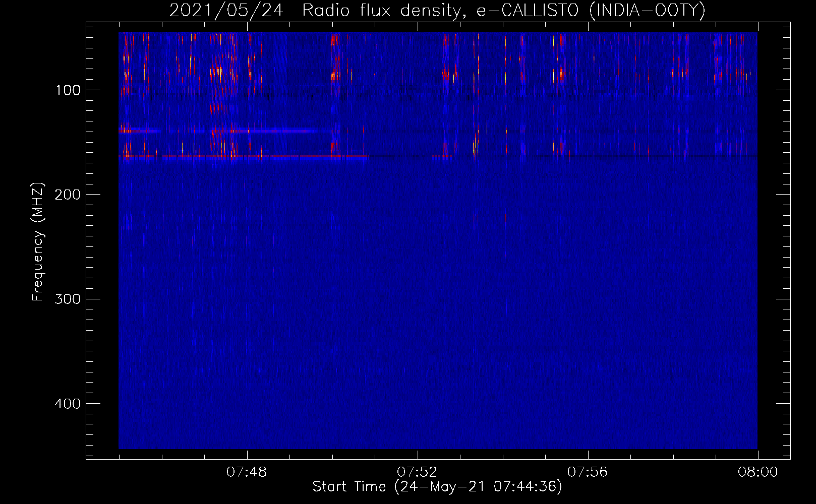
Task: Select the 300 frequency tick label
Action: tap(68, 299)
